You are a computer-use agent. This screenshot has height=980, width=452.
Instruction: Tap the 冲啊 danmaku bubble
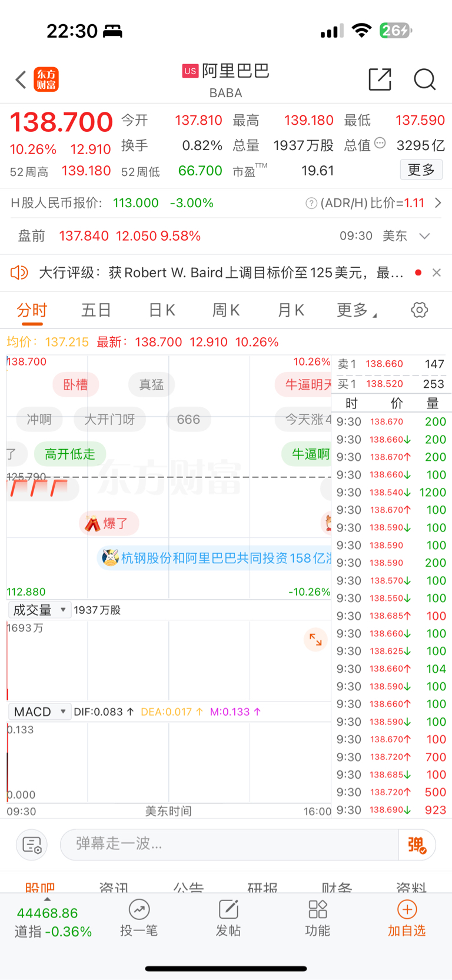click(39, 419)
